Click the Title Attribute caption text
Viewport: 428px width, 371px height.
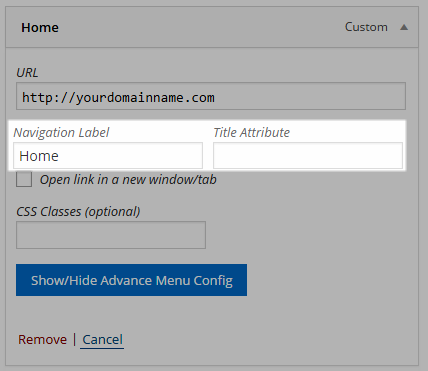[252, 132]
